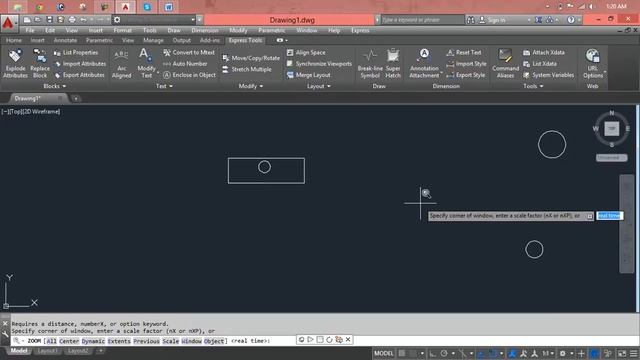Click the Modify Text tool
The image size is (640, 360).
point(146,63)
